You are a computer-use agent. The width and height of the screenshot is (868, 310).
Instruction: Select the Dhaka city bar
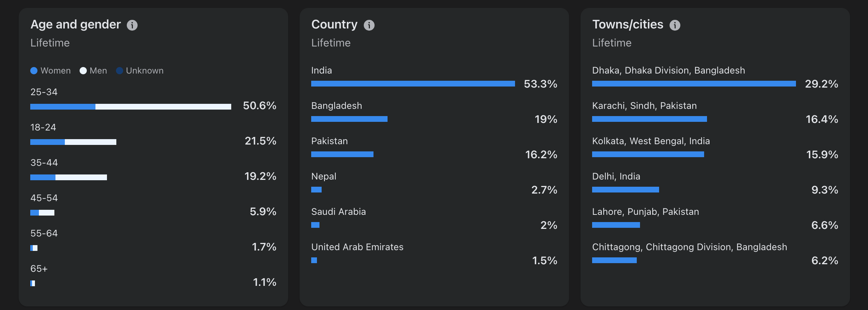(694, 84)
